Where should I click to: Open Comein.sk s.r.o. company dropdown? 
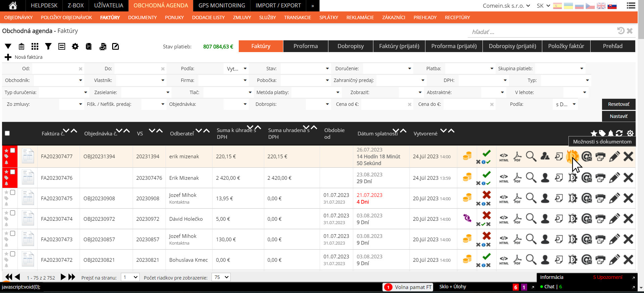click(x=506, y=6)
